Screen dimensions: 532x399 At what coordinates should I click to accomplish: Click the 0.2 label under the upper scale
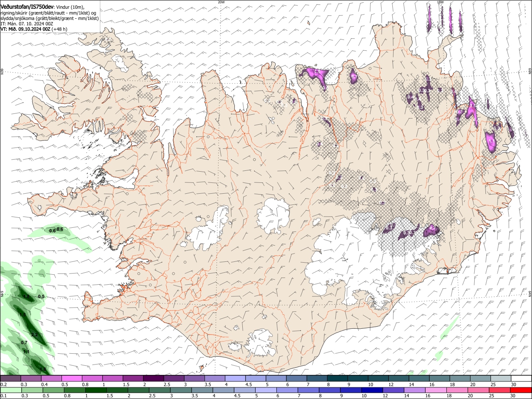click(3, 384)
